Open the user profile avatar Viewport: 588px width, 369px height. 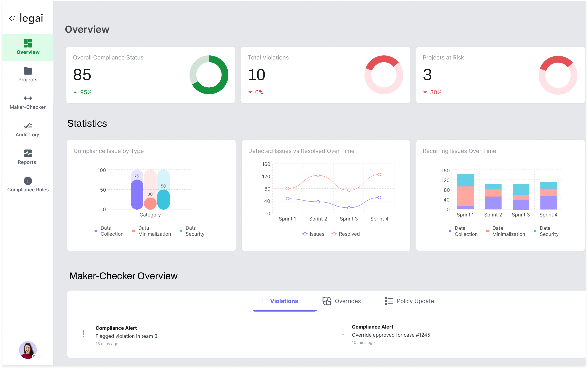point(28,350)
